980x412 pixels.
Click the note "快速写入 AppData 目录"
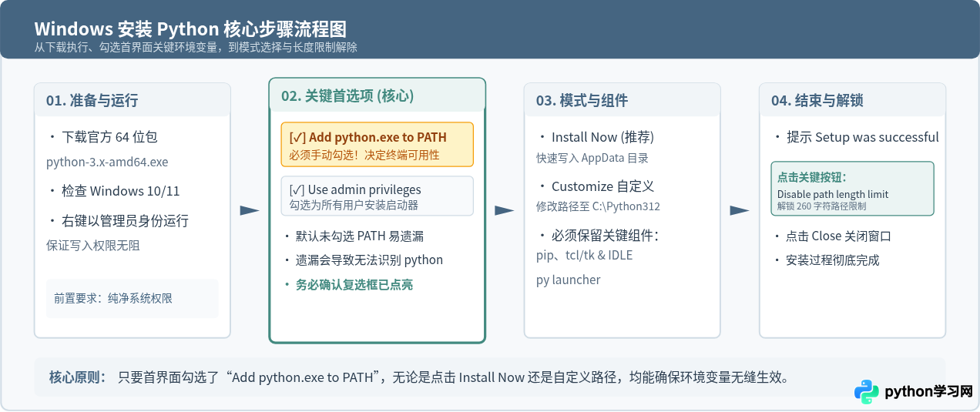point(592,159)
